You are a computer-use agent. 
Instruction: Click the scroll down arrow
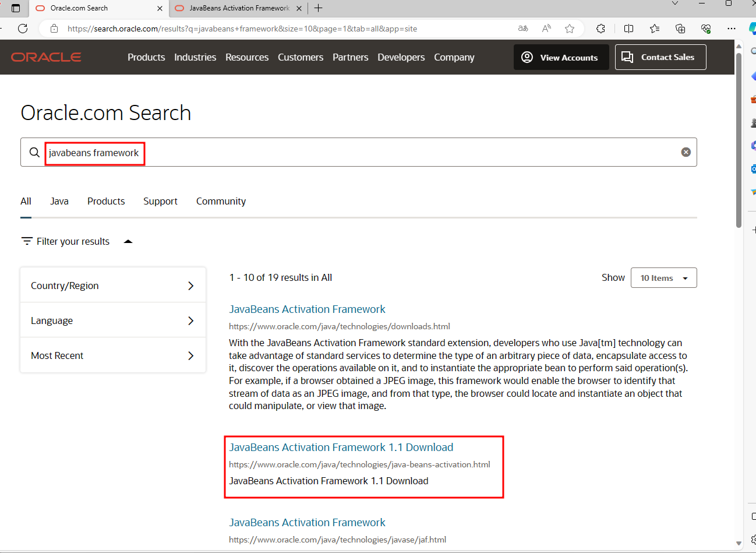pyautogui.click(x=739, y=543)
